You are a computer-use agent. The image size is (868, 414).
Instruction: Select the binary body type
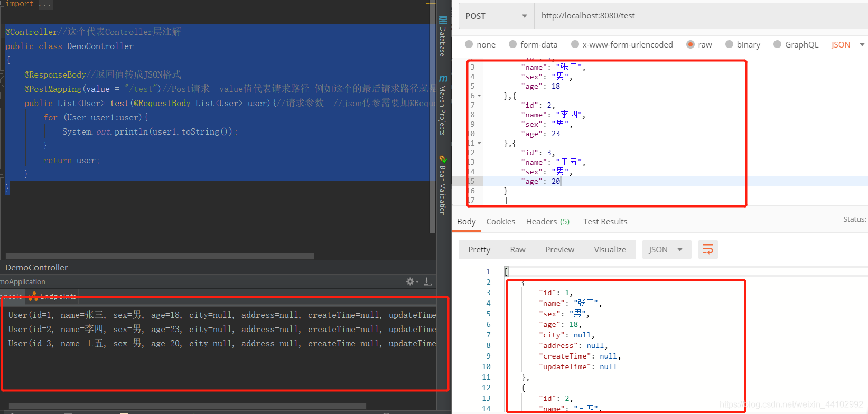click(x=743, y=44)
